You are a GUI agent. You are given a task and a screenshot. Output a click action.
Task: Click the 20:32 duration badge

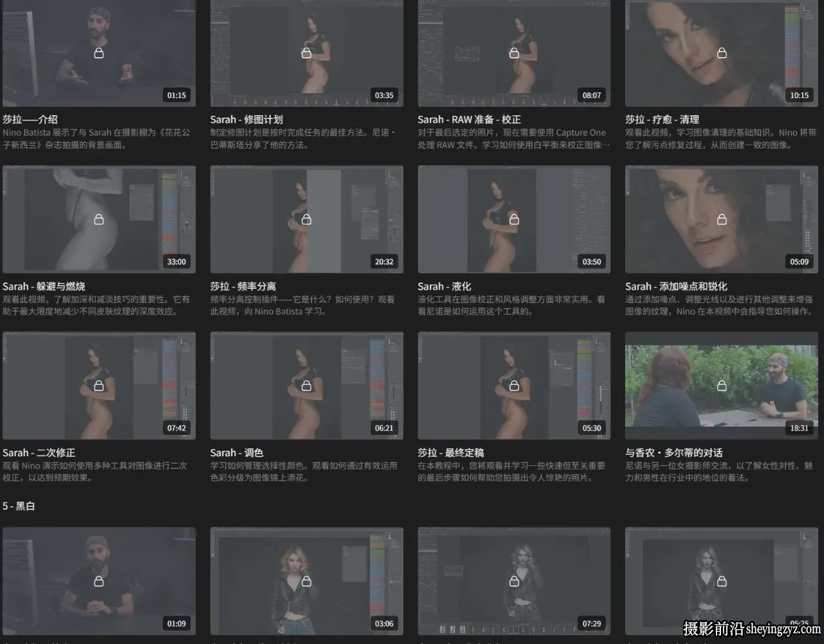click(384, 262)
